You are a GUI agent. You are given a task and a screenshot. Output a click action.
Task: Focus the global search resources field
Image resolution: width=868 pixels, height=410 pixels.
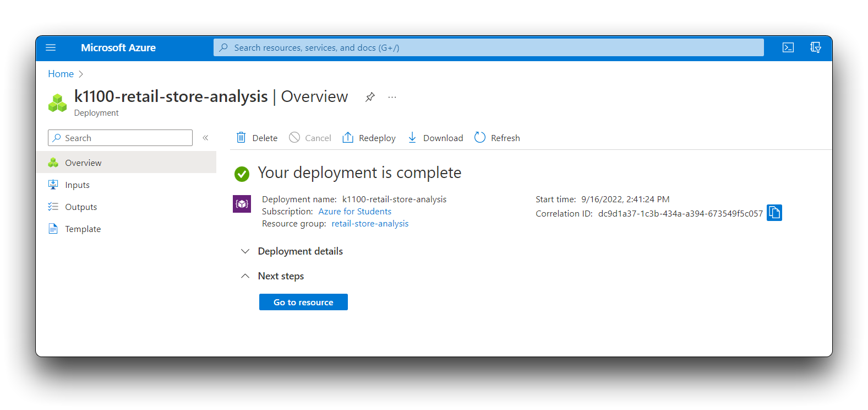489,47
